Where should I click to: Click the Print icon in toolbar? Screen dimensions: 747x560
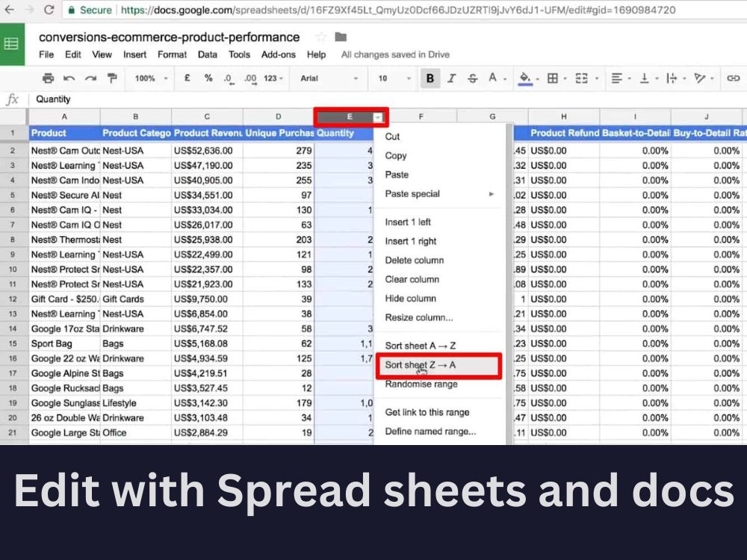(48, 78)
